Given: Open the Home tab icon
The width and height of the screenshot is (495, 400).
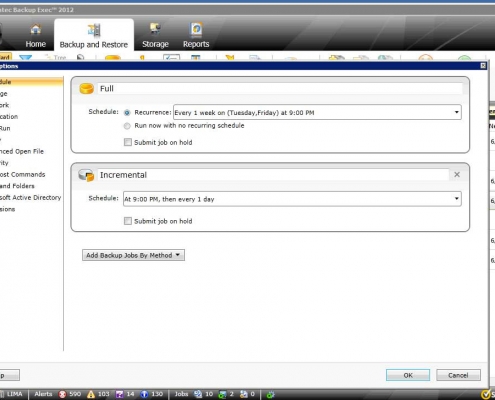Looking at the screenshot, I should pos(36,30).
